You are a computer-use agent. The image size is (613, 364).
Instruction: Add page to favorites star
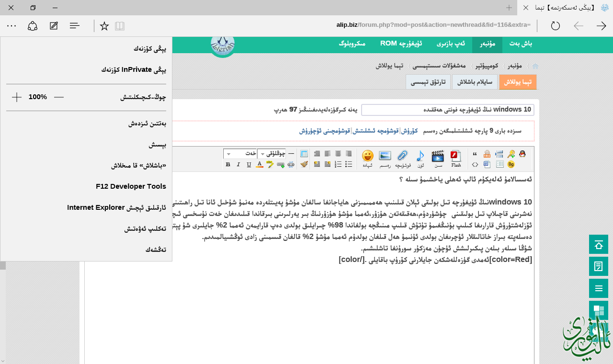coord(104,26)
